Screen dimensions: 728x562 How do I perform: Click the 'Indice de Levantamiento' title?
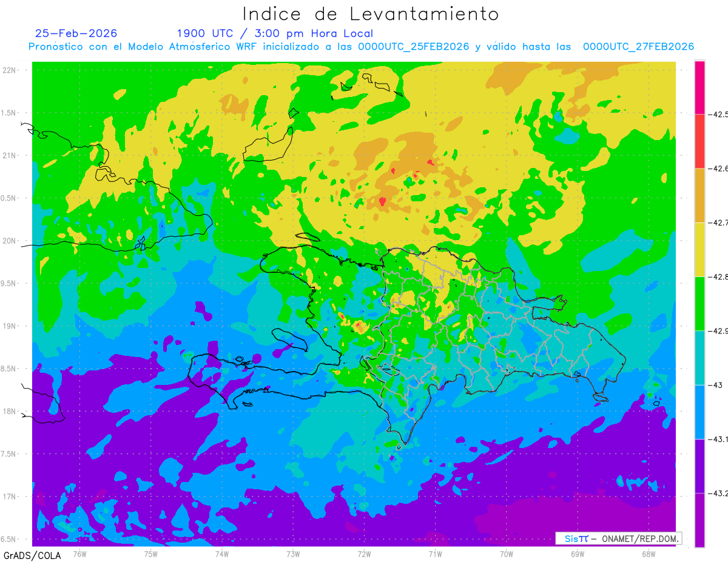tap(371, 13)
